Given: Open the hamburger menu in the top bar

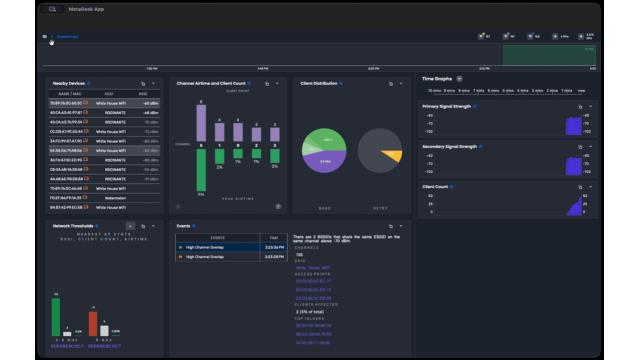Looking at the screenshot, I should click(x=44, y=37).
